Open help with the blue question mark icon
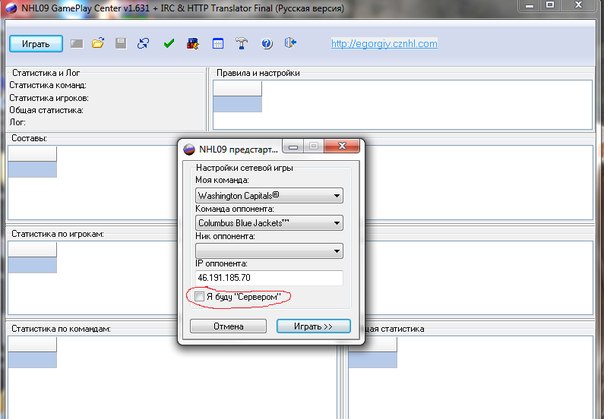Screen dimensions: 604x419 pos(267,44)
